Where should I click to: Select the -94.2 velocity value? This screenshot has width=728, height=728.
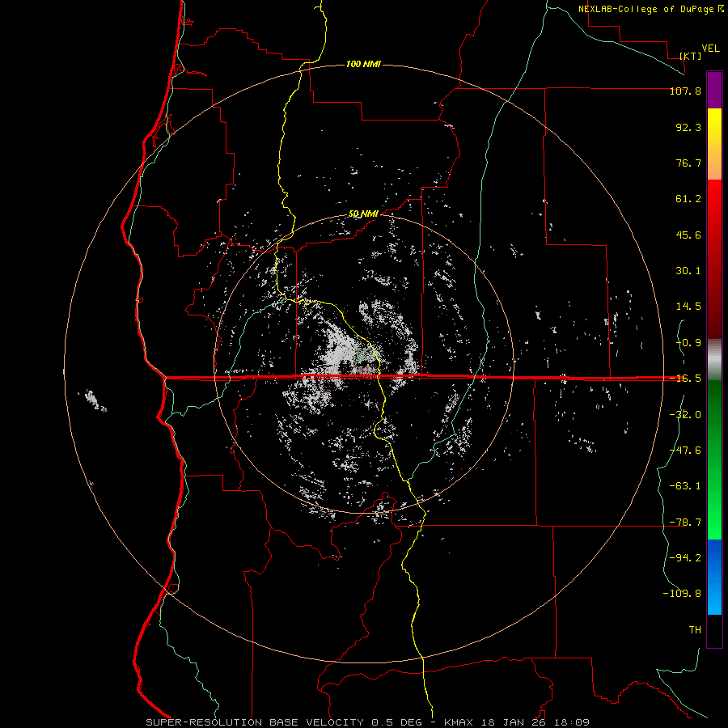point(685,557)
